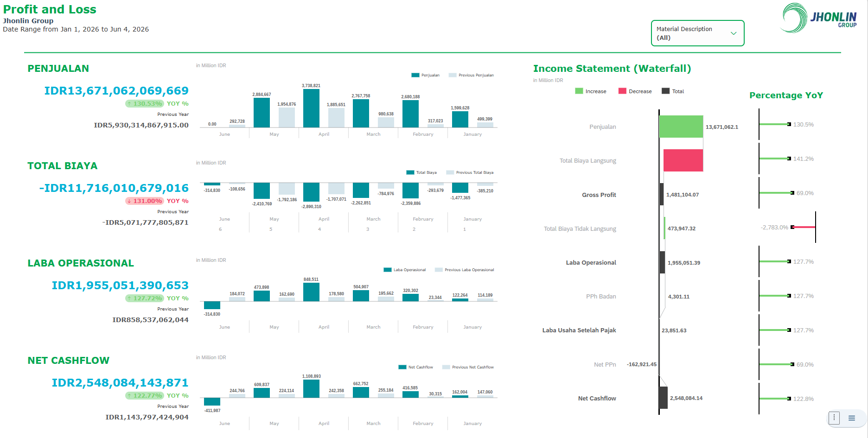Click the green Penjualan waterfall bar
Image resolution: width=868 pixels, height=438 pixels.
tap(681, 127)
